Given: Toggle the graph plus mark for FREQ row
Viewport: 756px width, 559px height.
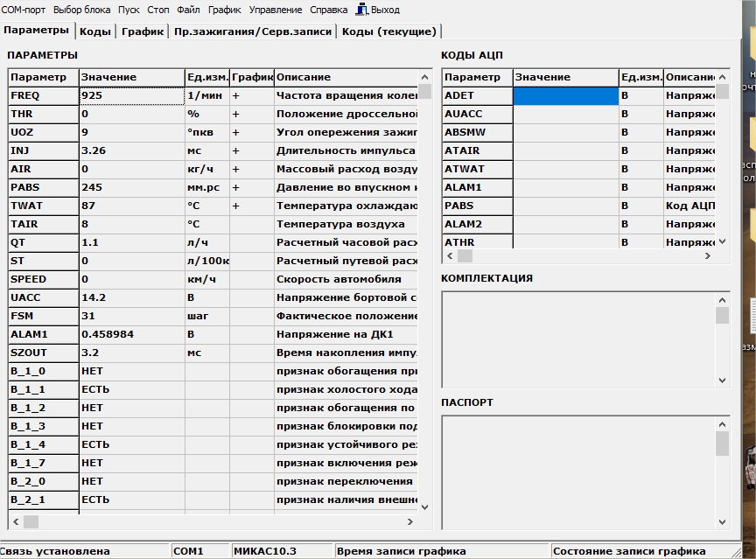Looking at the screenshot, I should [235, 95].
